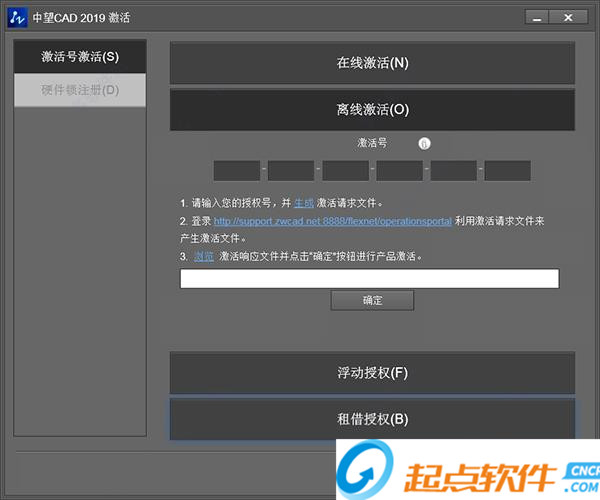Focus the second activation code field
600x500 pixels.
pyautogui.click(x=291, y=171)
